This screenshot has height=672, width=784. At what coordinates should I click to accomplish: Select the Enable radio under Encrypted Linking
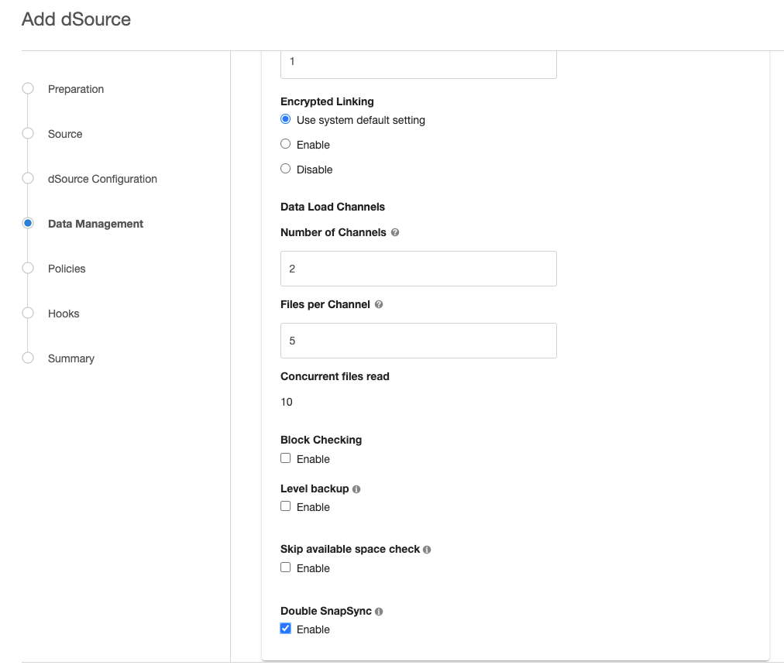point(285,144)
